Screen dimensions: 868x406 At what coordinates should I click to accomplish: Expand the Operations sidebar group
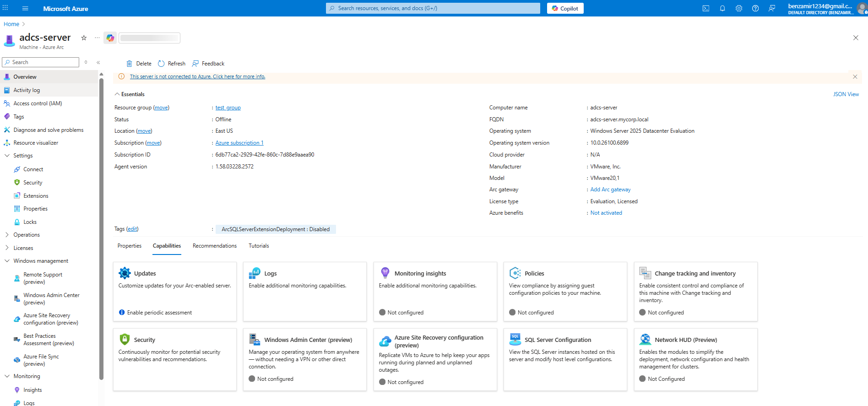point(7,235)
